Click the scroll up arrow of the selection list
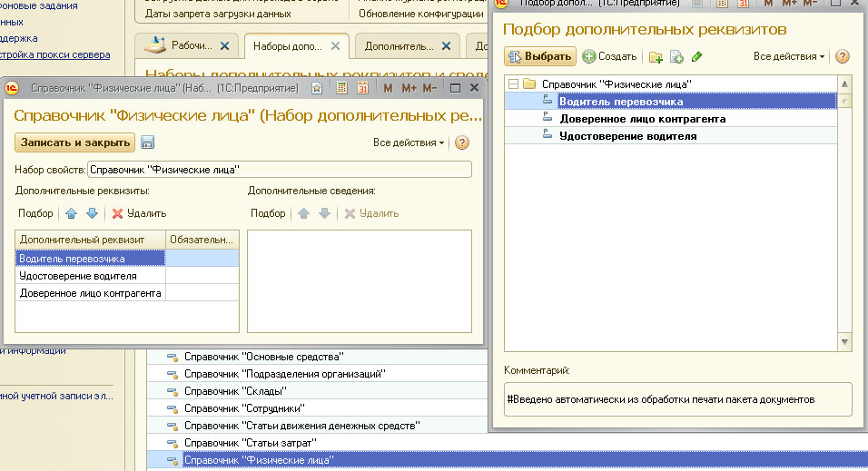The height and width of the screenshot is (471, 868). point(844,84)
